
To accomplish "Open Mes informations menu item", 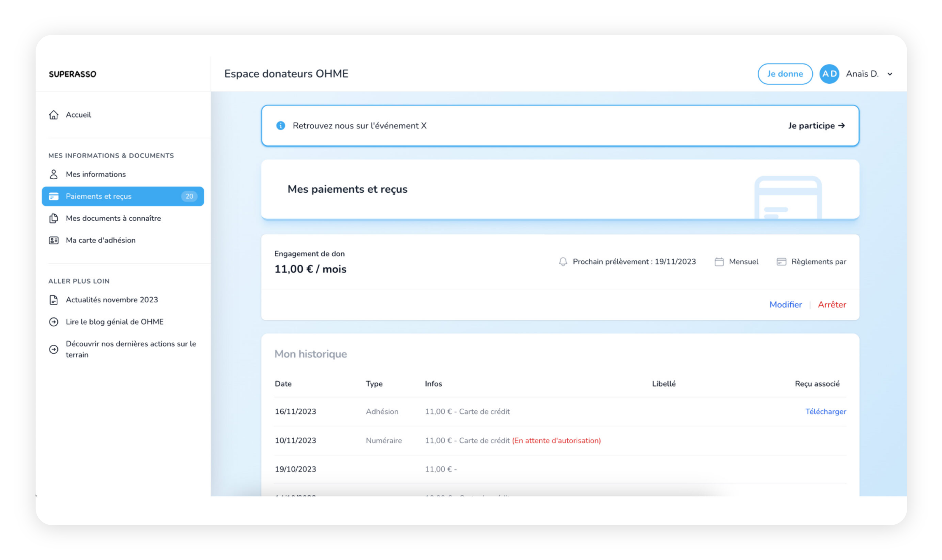I will [96, 174].
